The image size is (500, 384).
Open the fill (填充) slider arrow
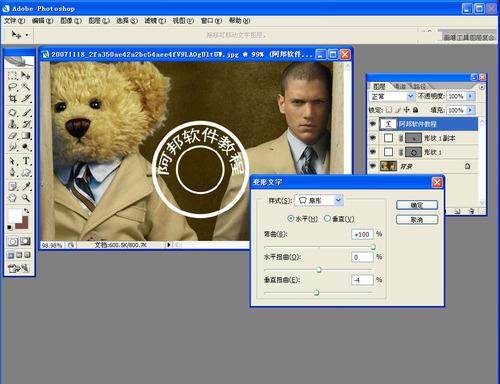pos(470,110)
